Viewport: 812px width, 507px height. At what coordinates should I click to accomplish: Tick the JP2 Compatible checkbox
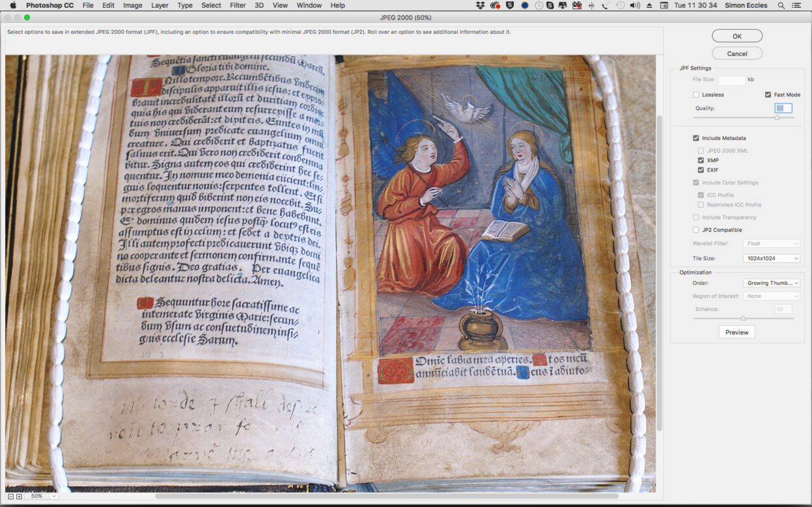pos(696,230)
